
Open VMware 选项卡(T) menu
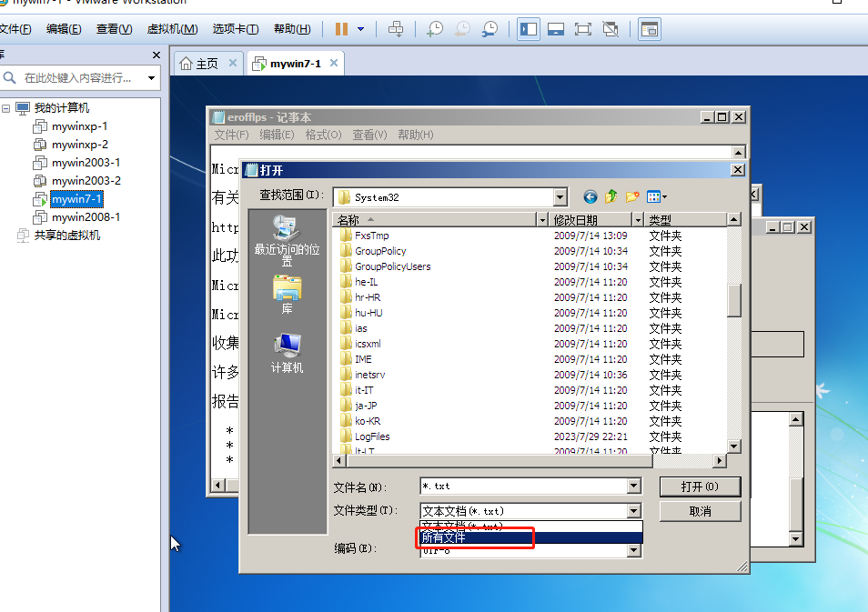[236, 29]
